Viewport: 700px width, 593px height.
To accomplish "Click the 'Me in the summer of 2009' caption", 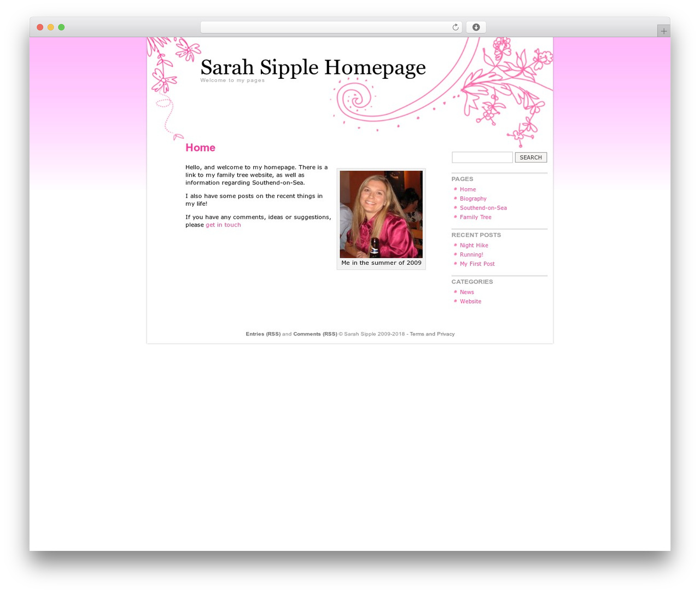I will coord(381,263).
